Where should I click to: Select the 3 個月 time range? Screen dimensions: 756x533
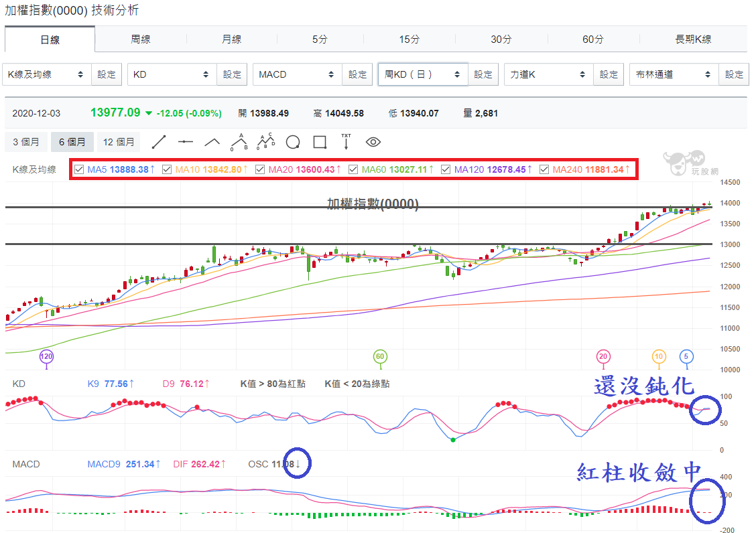pos(26,142)
